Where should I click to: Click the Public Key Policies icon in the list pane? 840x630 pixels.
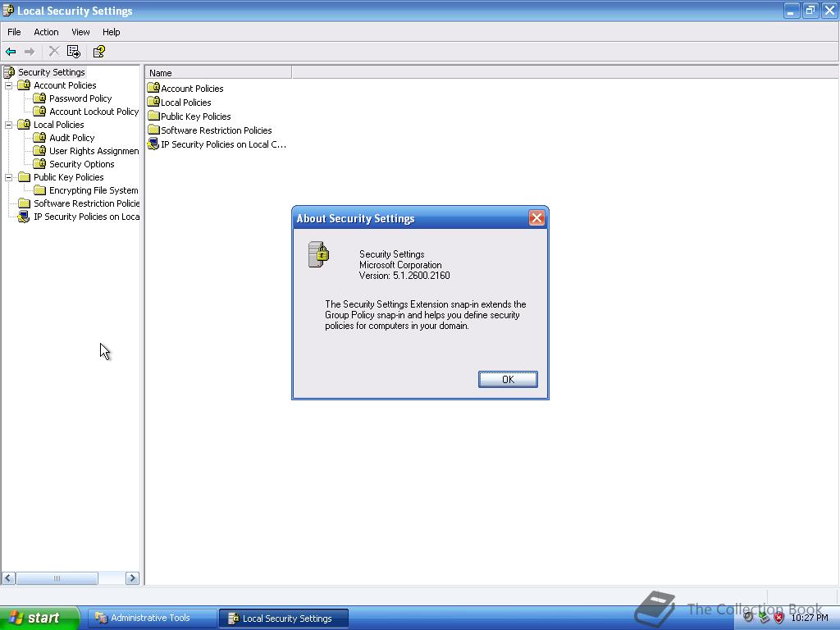pyautogui.click(x=153, y=115)
